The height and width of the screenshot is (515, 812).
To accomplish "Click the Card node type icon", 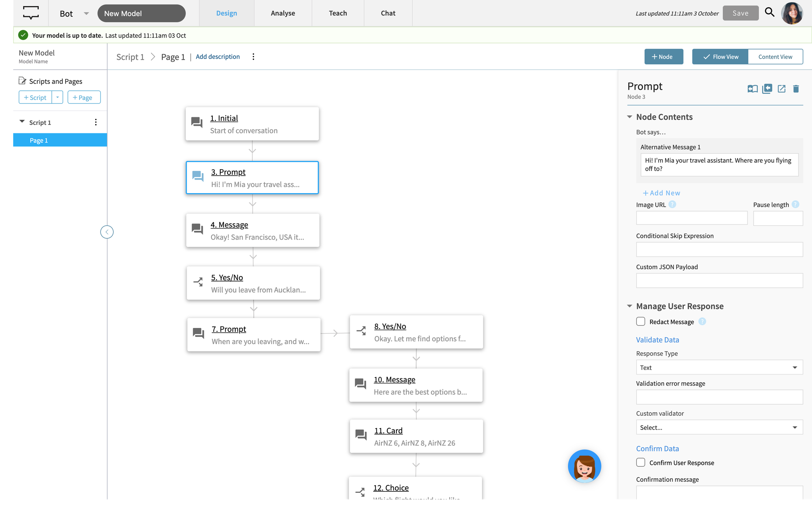I will click(x=360, y=435).
